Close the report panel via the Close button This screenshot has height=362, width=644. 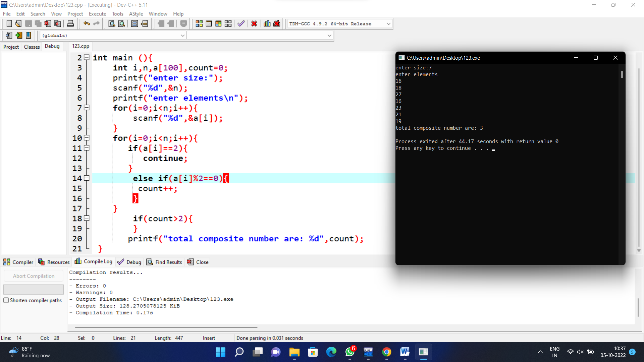click(198, 262)
